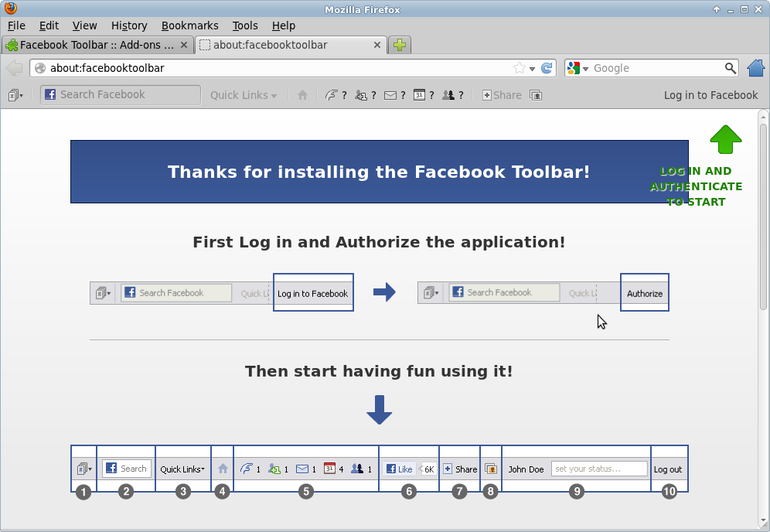
Task: Open the Edit menu
Action: 49,26
